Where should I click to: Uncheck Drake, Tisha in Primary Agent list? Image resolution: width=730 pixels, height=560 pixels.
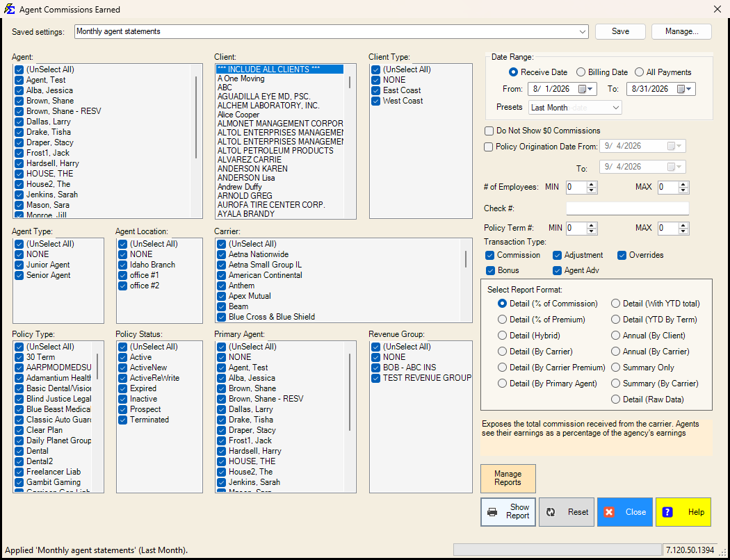pyautogui.click(x=221, y=420)
